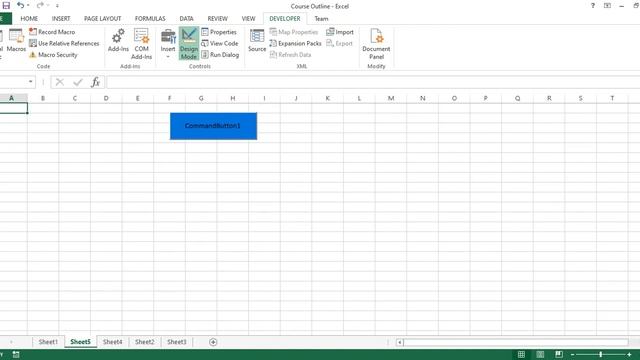Open the Undo history dropdown arrow
Viewport: 640px width, 360px height.
28,6
